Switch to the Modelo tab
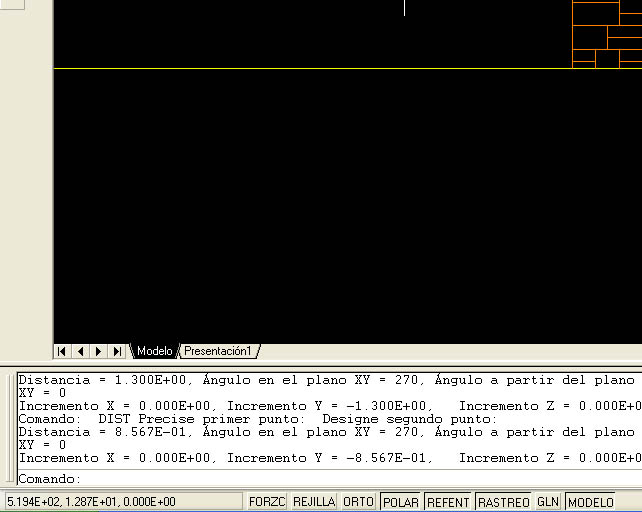The image size is (642, 512). pos(154,351)
